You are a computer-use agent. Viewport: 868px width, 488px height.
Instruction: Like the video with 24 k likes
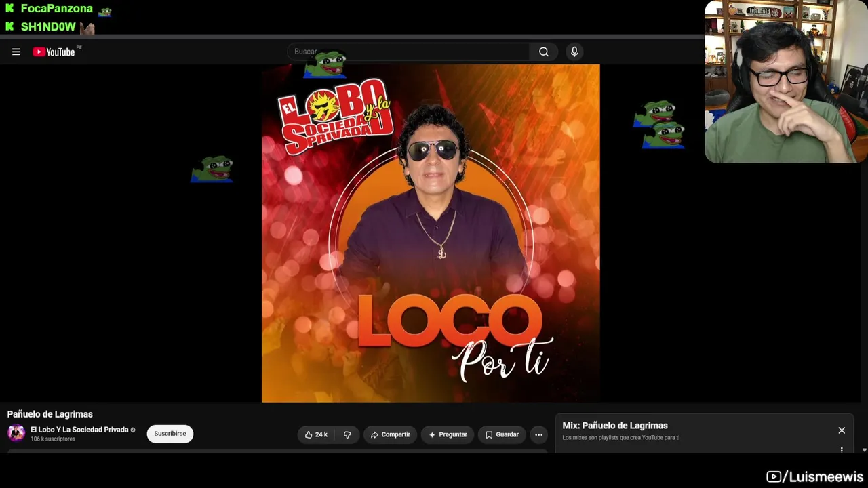315,434
